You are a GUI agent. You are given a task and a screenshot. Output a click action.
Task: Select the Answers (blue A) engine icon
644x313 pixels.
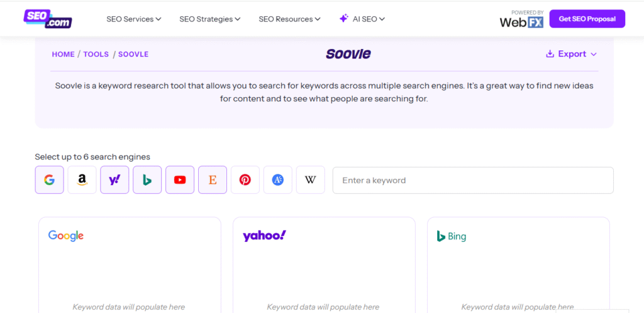tap(278, 180)
